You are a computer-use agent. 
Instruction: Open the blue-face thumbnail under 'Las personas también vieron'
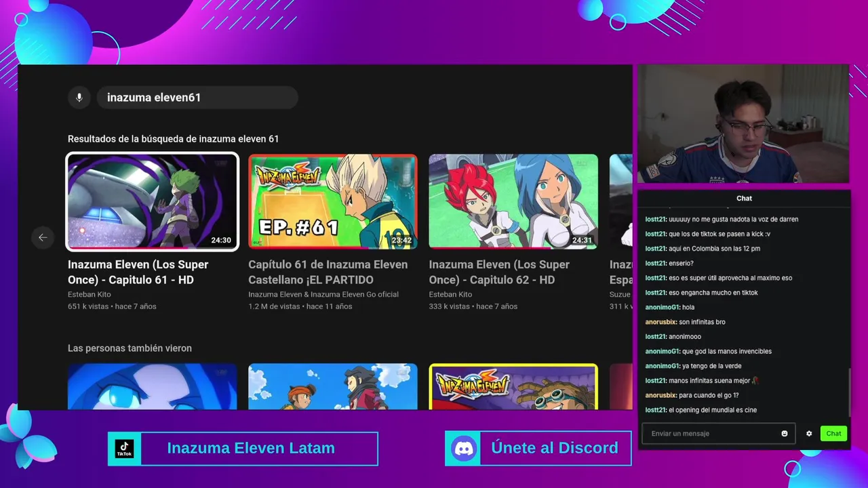(153, 387)
